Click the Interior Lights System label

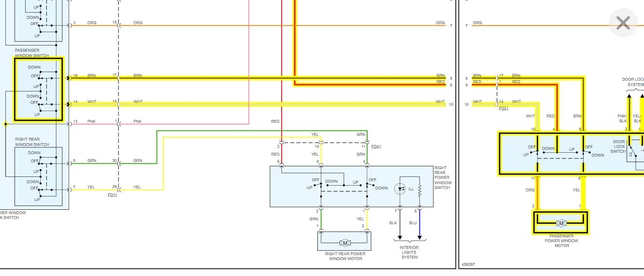point(410,252)
